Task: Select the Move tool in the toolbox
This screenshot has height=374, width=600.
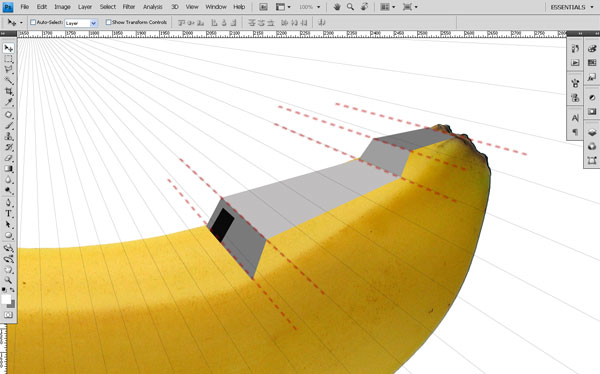Action: point(8,48)
